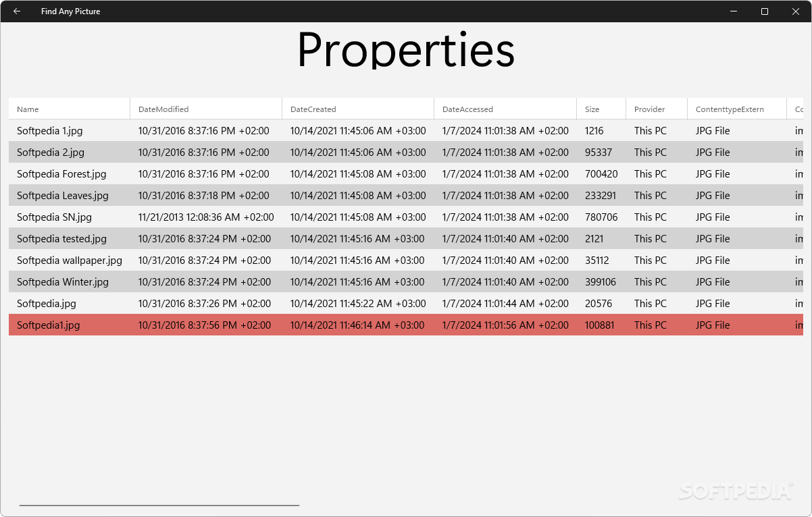Click This PC in the Softpedia Winter.jpg row
The height and width of the screenshot is (517, 812).
651,282
